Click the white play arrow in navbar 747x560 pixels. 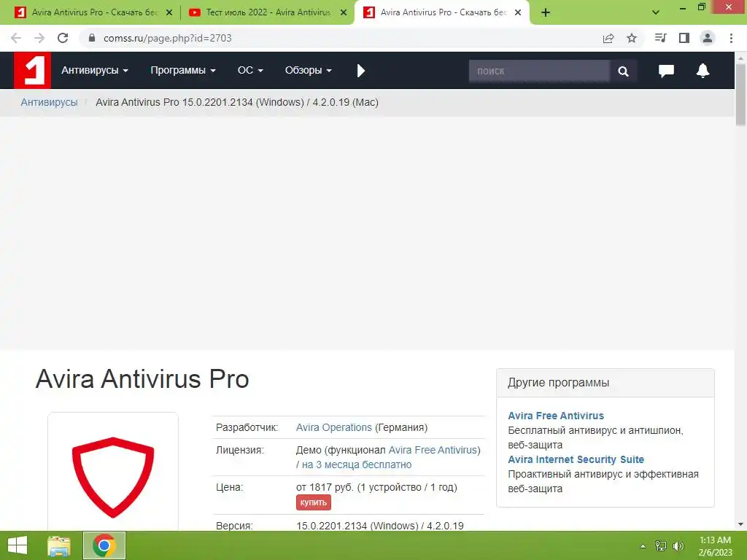tap(360, 71)
